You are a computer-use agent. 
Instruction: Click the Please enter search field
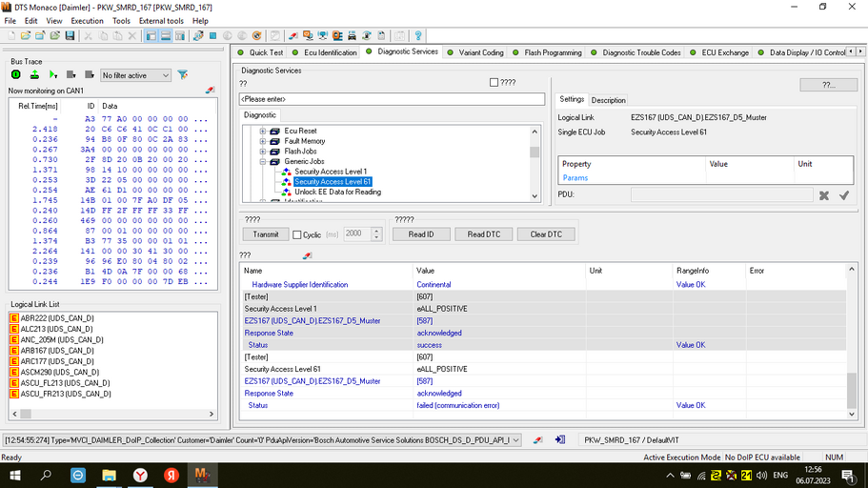coord(392,99)
